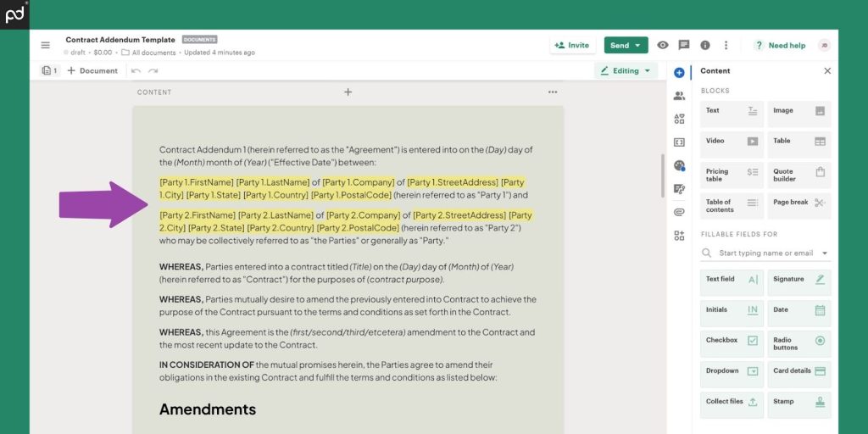Screen dimensions: 868x434
Task: Open the hamburger main menu
Action: [x=46, y=45]
